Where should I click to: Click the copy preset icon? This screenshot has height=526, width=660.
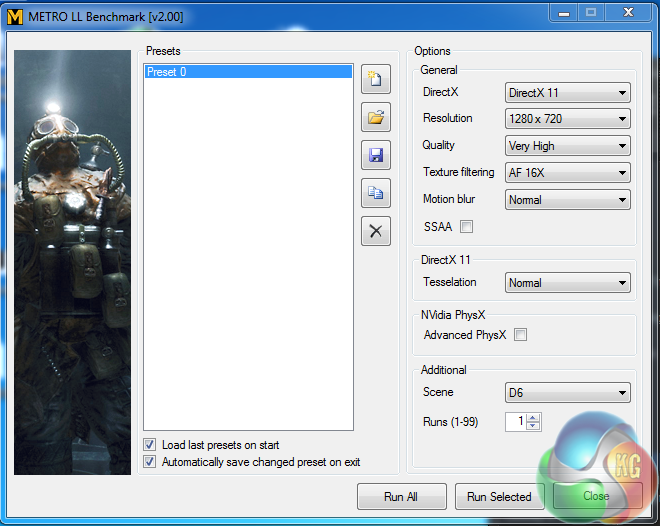[x=376, y=193]
